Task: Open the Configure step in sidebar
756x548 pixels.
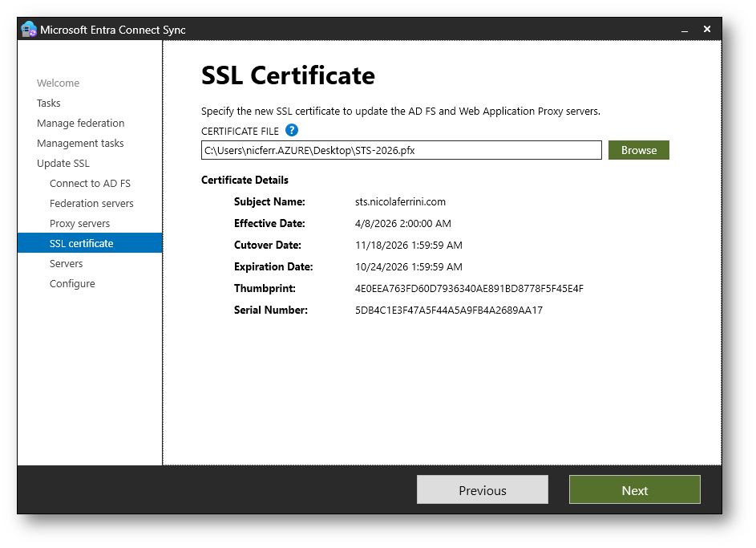Action: point(72,284)
